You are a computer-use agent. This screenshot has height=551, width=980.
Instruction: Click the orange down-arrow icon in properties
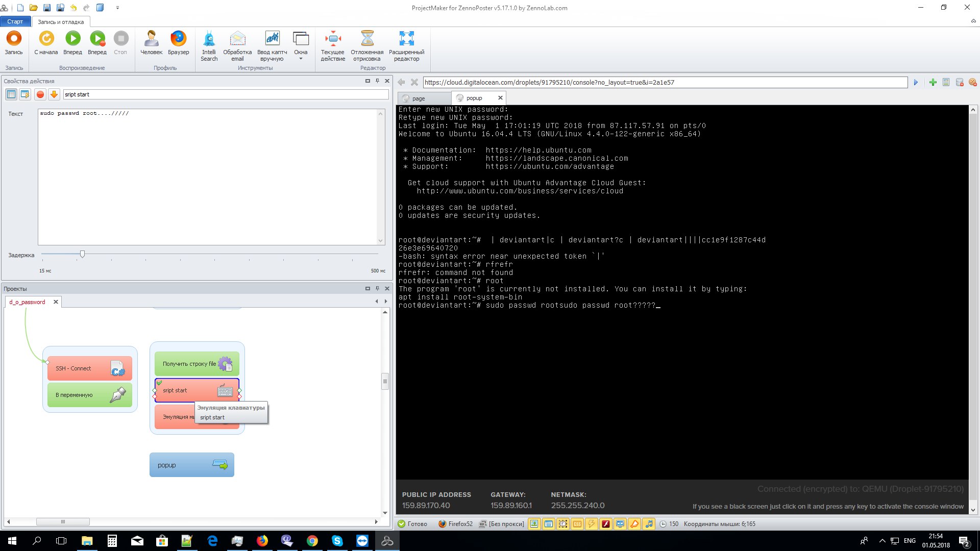coord(54,94)
